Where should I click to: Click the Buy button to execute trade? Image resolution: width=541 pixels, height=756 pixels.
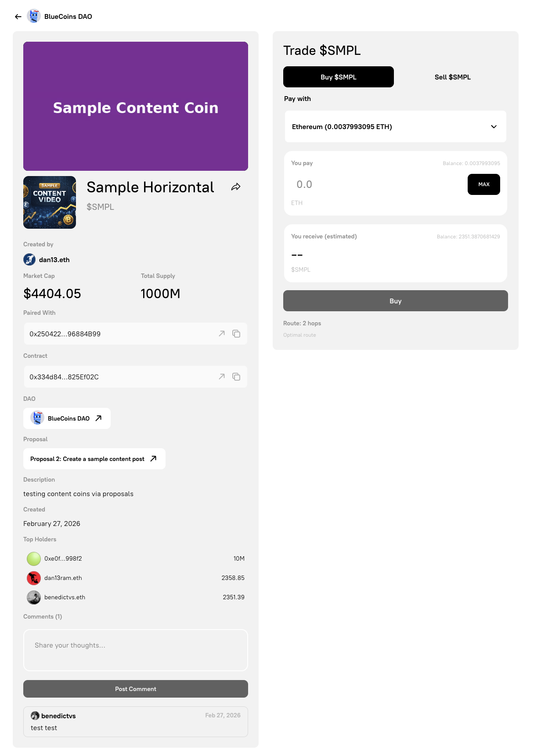(x=395, y=301)
